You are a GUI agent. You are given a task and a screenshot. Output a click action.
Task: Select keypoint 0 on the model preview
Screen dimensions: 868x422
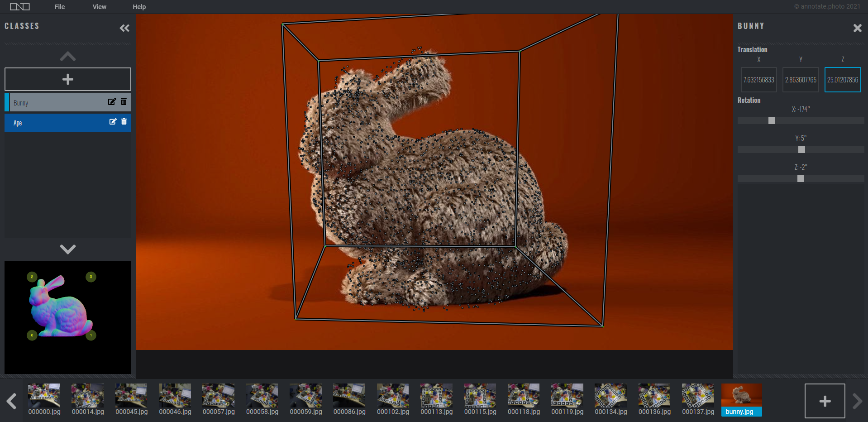point(32,336)
